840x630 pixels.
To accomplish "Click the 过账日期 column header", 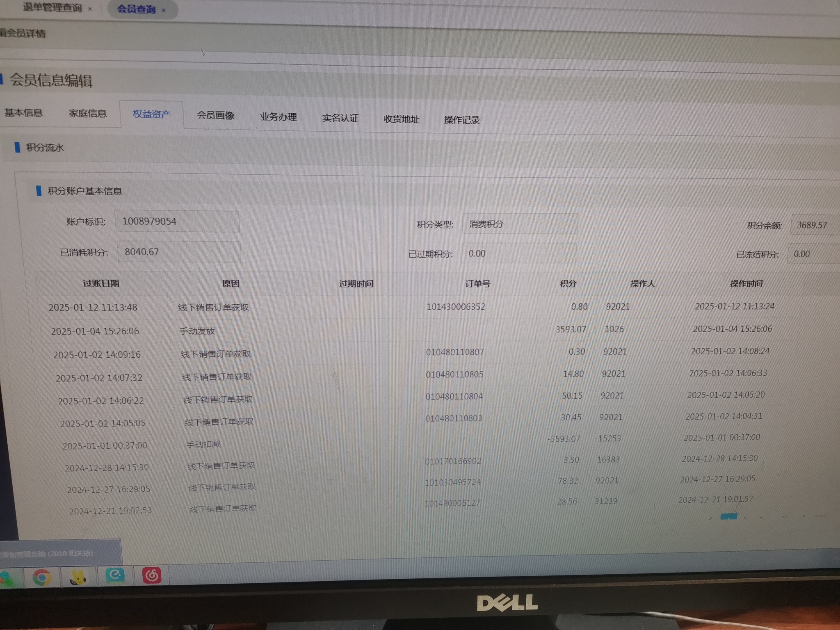I will (101, 283).
